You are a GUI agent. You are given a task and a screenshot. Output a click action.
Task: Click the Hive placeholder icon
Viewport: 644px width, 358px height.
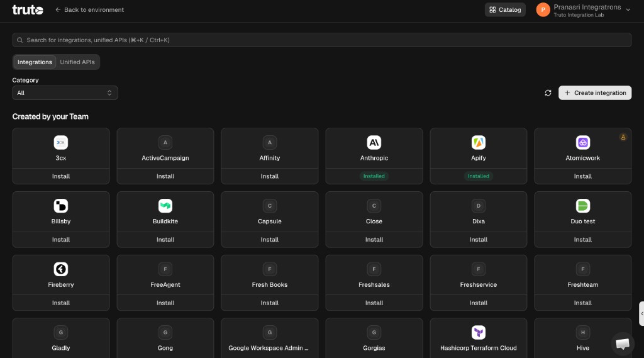[x=582, y=332]
